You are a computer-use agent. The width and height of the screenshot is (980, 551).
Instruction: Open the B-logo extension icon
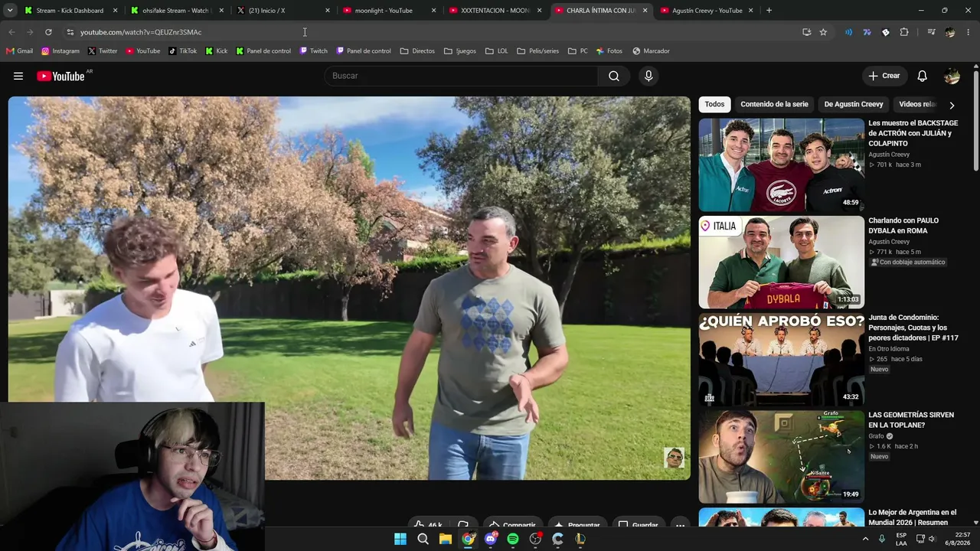click(x=886, y=32)
